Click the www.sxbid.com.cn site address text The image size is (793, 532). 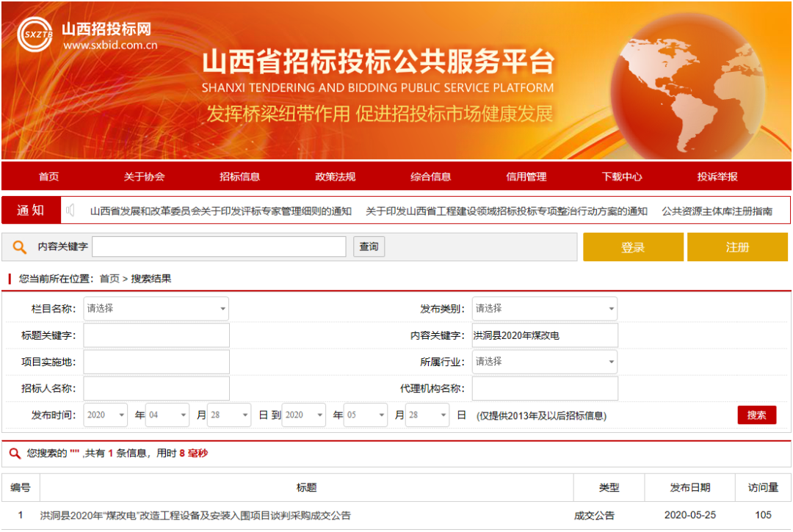[x=110, y=45]
